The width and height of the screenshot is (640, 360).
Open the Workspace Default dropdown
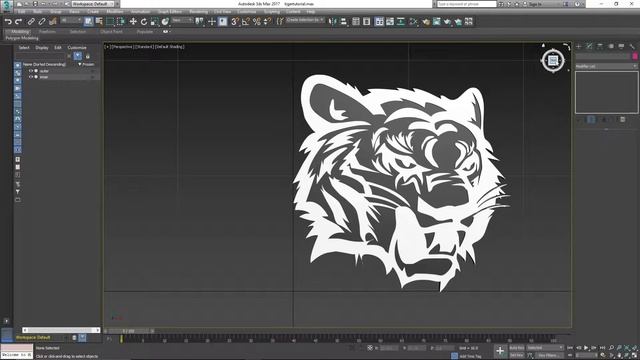pyautogui.click(x=92, y=4)
